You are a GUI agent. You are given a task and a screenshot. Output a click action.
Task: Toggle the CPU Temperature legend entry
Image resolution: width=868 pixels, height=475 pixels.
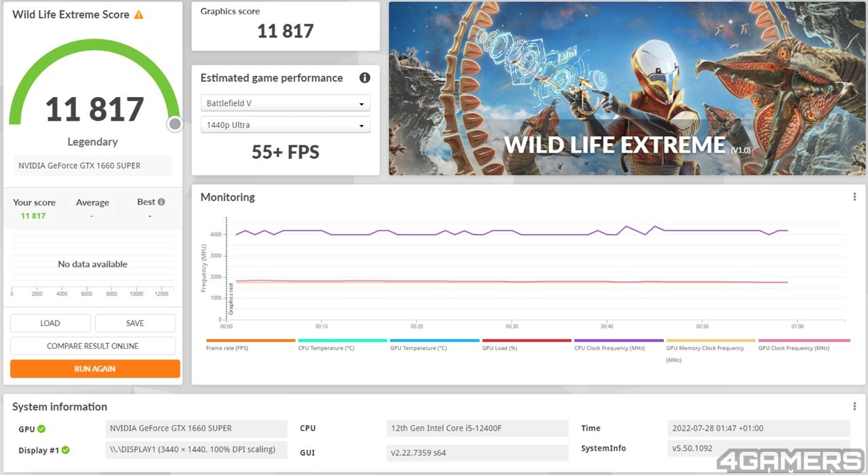coord(342,345)
